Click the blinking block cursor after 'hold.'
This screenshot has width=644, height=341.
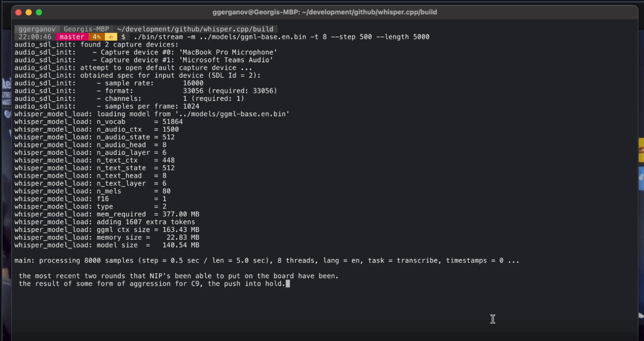(288, 283)
